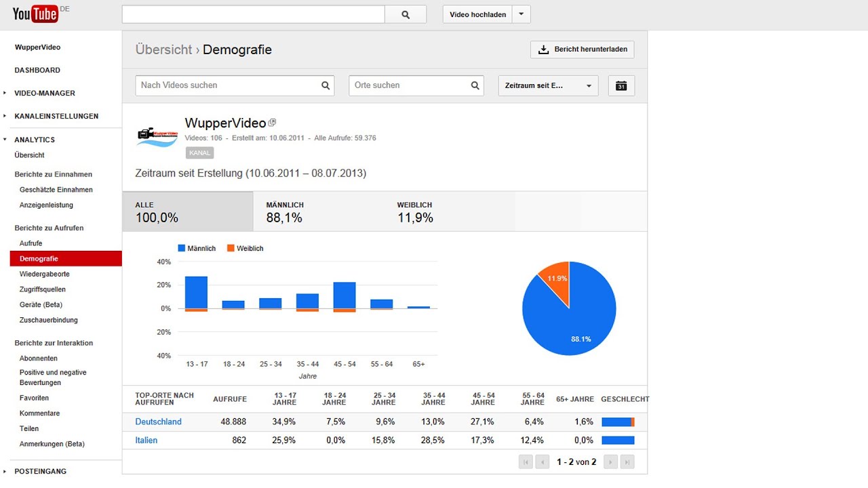Click the Orte suchen magnifier icon
Viewport: 868px width, 488px height.
(475, 85)
